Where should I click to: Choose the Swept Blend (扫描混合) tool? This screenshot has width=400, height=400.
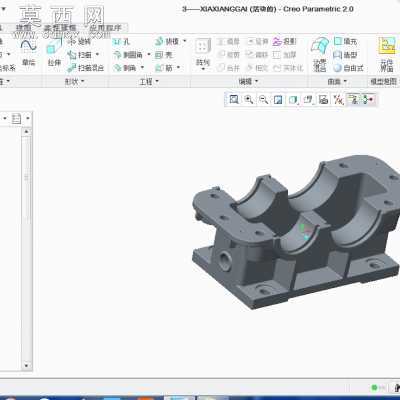click(x=86, y=68)
